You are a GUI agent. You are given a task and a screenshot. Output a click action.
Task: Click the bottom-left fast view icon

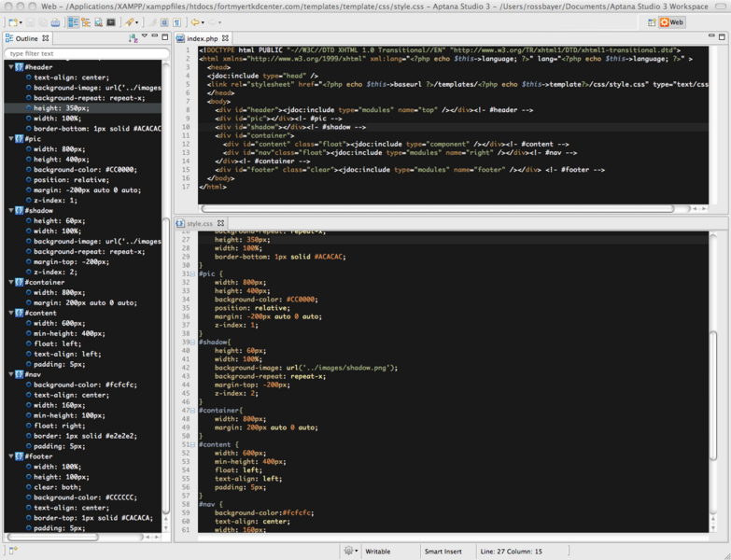point(12,552)
